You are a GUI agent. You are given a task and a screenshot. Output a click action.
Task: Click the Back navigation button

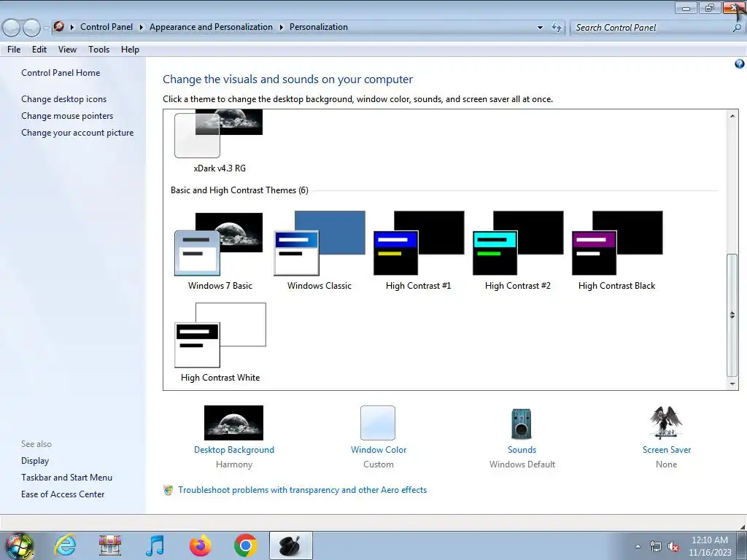point(12,28)
